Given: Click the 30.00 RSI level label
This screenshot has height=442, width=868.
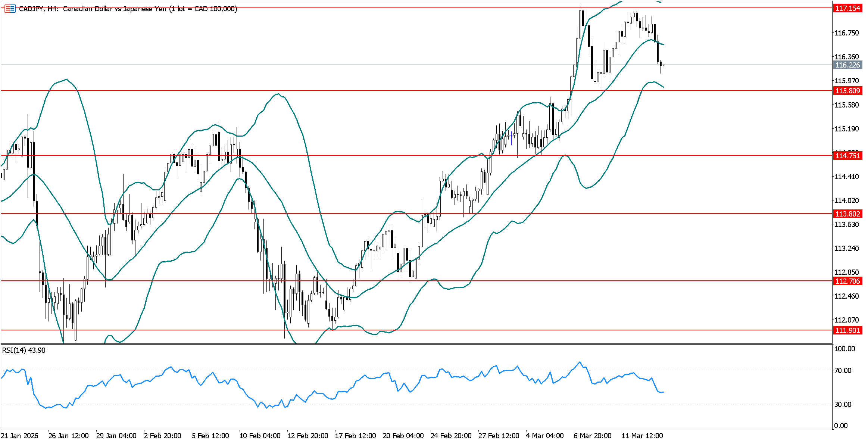Looking at the screenshot, I should [x=843, y=404].
